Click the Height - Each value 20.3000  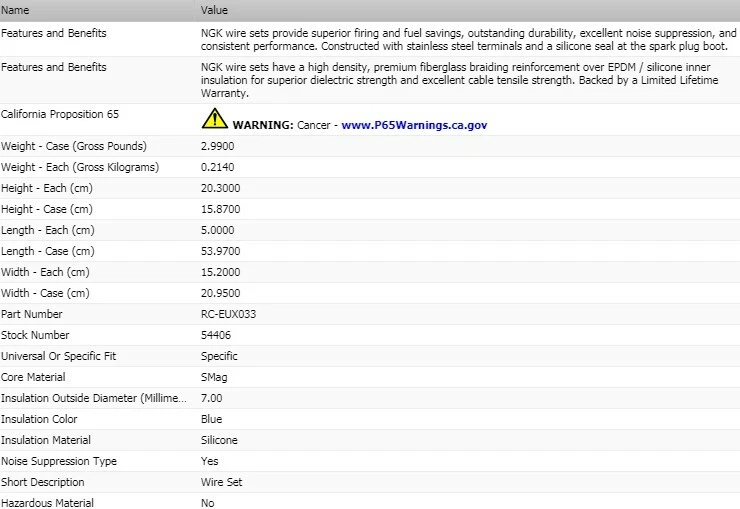click(220, 188)
